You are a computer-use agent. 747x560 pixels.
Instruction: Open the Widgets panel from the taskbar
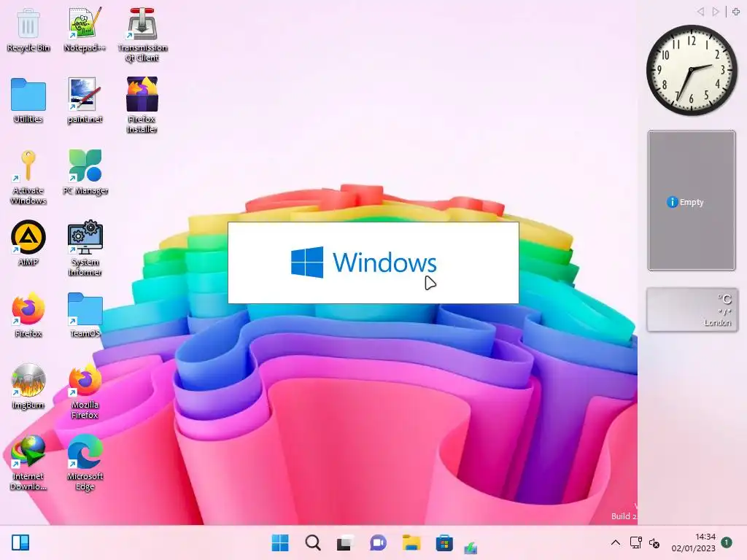20,542
